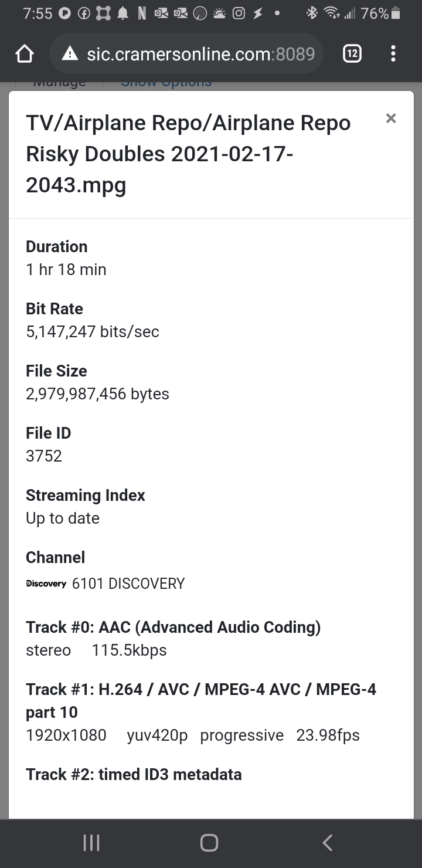Close the file details dialog
Viewport: 422px width, 868px height.
[390, 118]
